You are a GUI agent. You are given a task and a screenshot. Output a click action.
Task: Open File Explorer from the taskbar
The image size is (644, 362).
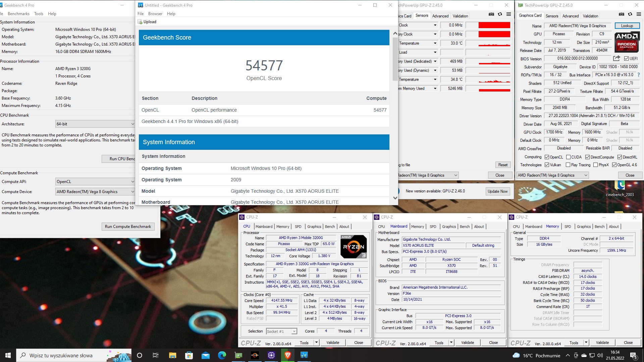pos(172,355)
